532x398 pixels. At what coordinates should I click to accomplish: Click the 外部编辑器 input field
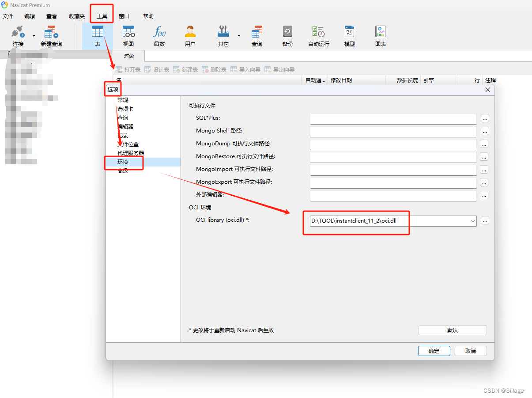pos(393,195)
